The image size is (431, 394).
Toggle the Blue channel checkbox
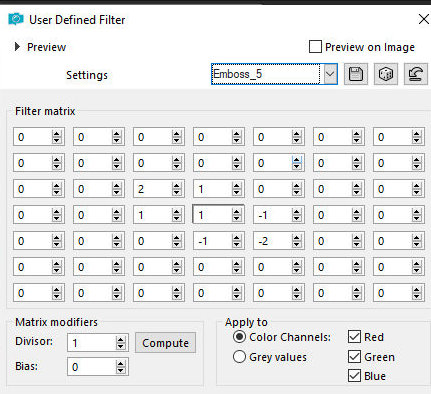(x=354, y=376)
